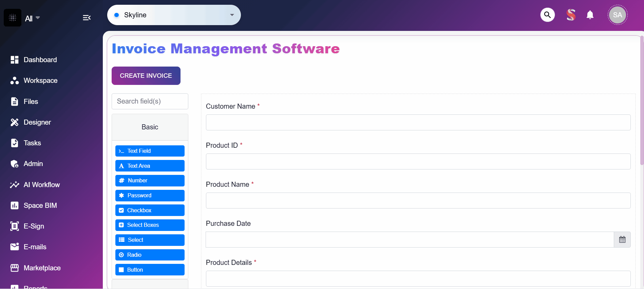Open the app grid launcher icon

[x=13, y=18]
